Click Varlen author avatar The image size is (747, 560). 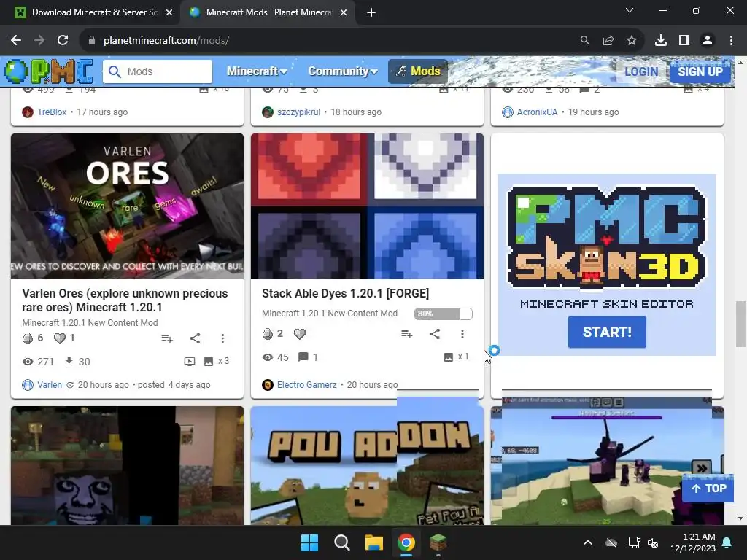28,385
